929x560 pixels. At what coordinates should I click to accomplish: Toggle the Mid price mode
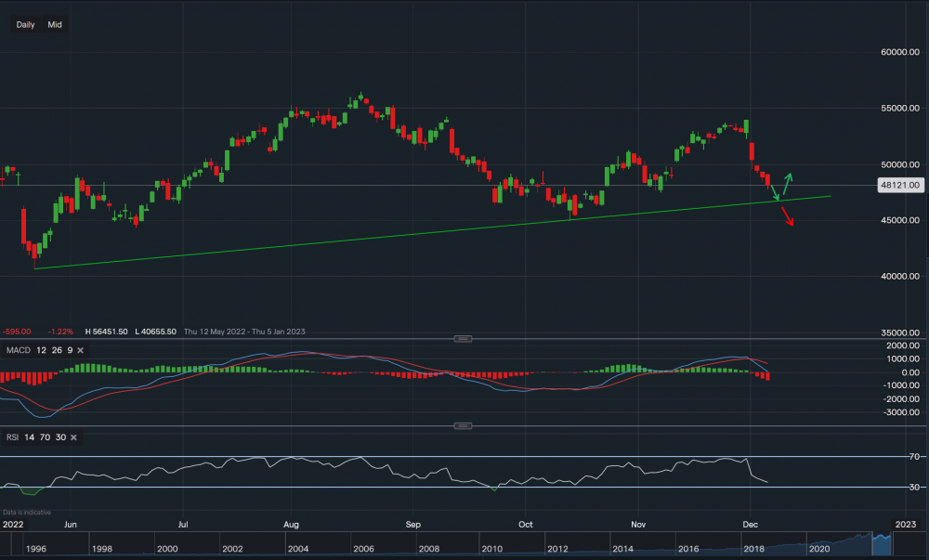[x=54, y=25]
